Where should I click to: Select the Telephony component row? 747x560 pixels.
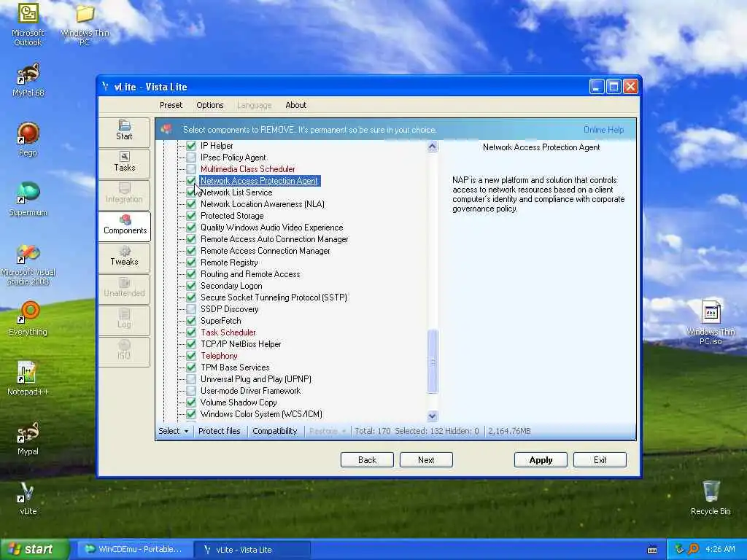click(219, 356)
